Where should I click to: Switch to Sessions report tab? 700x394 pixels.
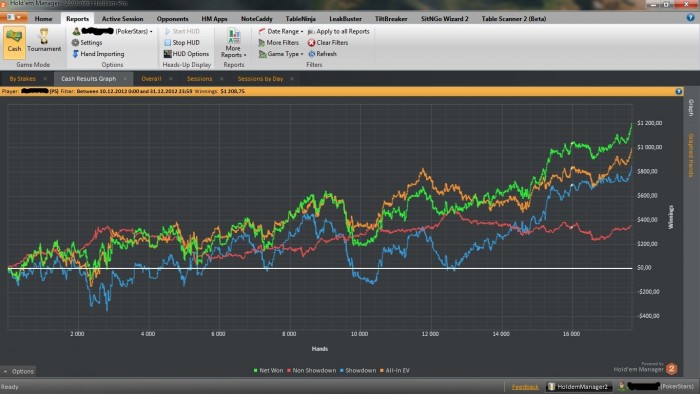click(199, 79)
